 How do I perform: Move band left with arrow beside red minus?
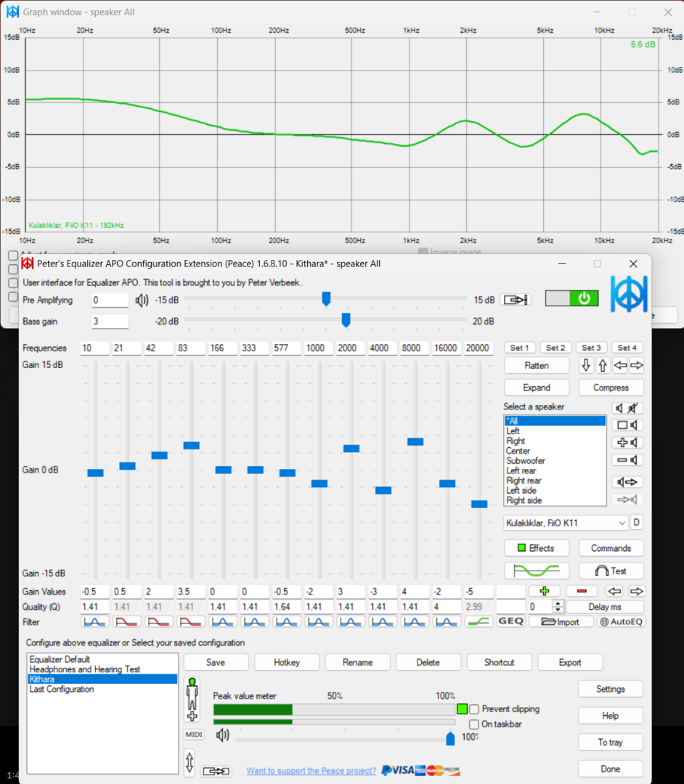click(614, 591)
